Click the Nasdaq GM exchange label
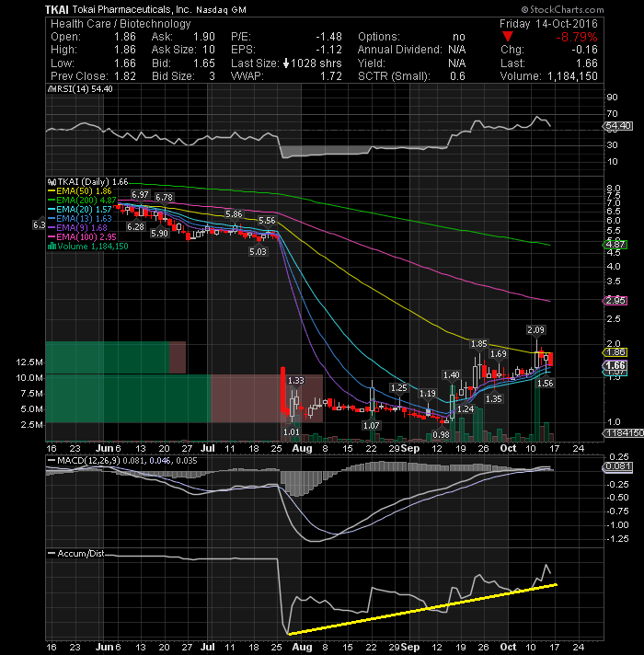Screen dimensions: 644x655 point(221,10)
